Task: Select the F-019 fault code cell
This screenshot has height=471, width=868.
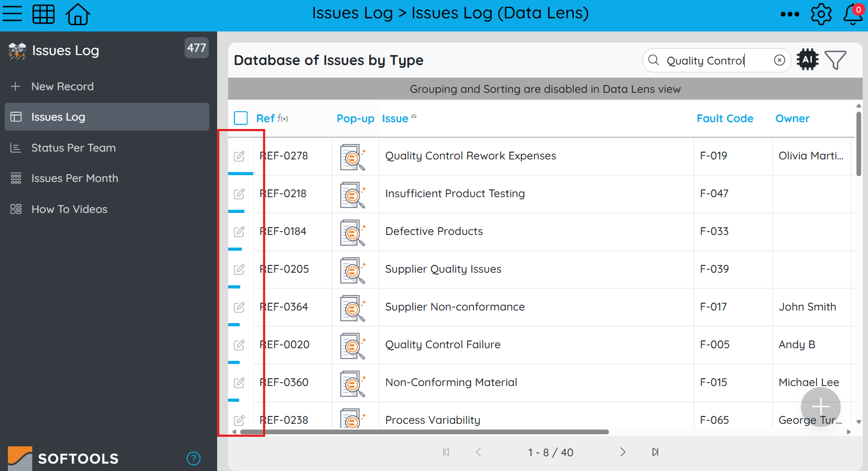Action: tap(733, 156)
